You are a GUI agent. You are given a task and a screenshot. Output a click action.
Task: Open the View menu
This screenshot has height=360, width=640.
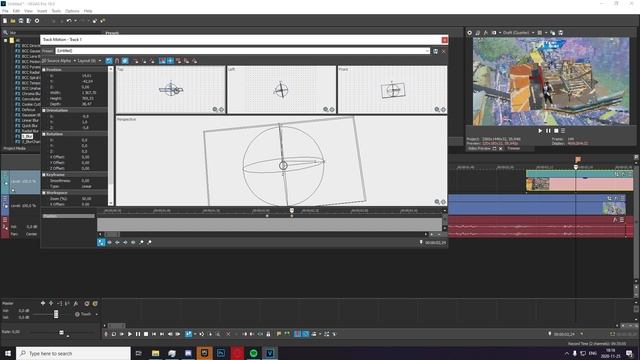click(28, 11)
